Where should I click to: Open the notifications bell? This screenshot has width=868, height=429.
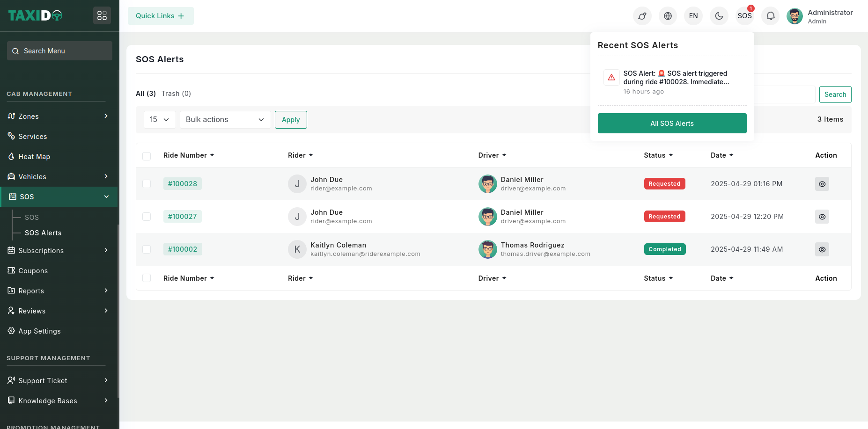click(x=770, y=16)
